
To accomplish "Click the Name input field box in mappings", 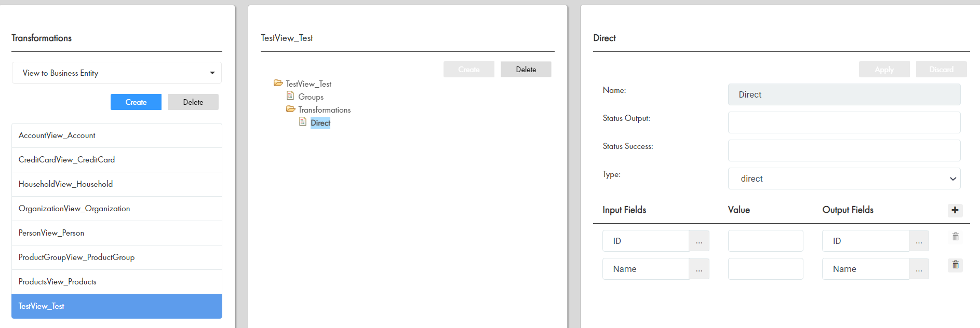I will 646,269.
